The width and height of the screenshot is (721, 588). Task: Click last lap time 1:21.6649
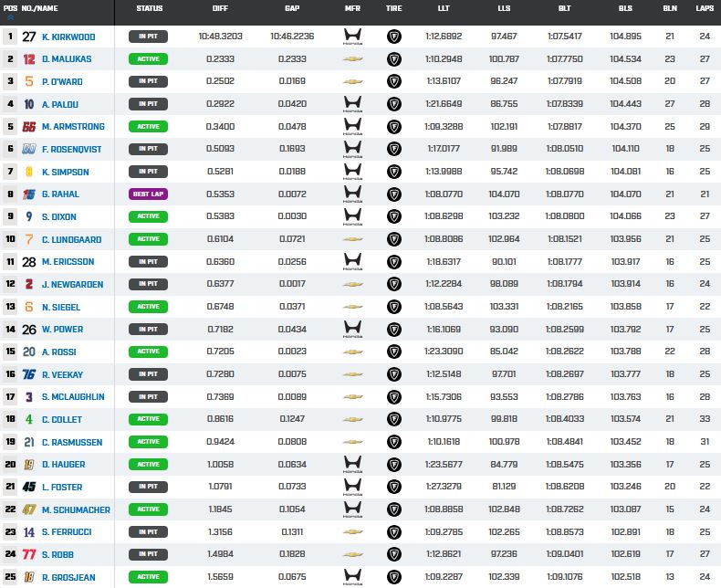pos(444,104)
